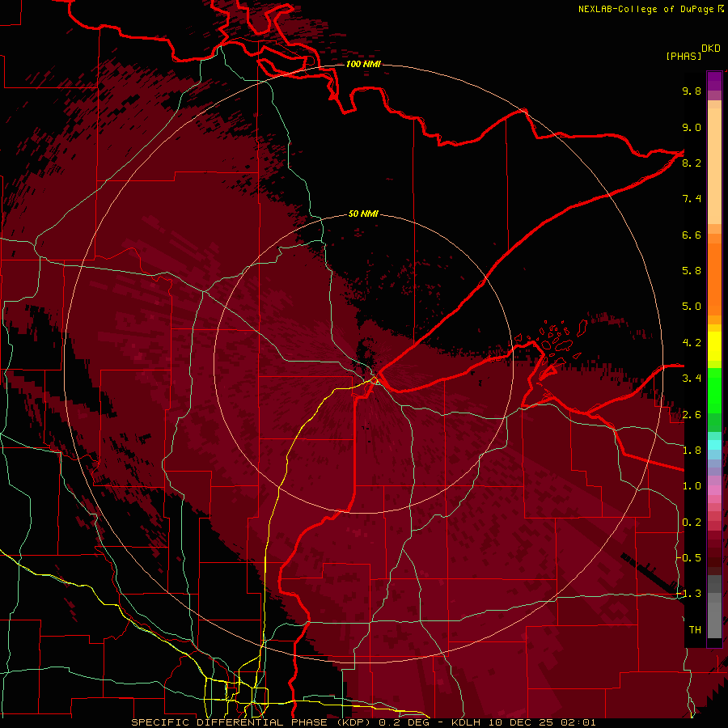
Task: Click the 8.2 color scale value
Action: (692, 163)
